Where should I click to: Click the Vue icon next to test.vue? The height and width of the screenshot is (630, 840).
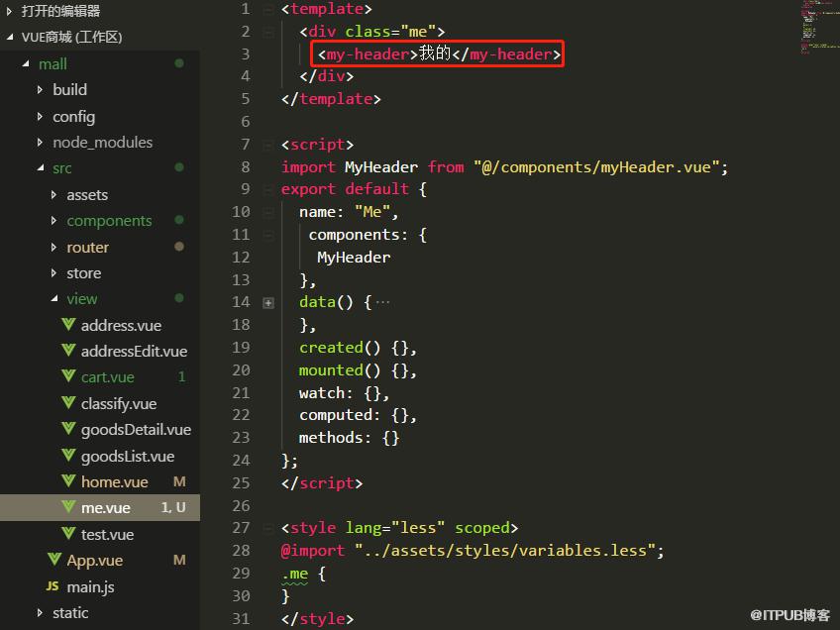[68, 534]
